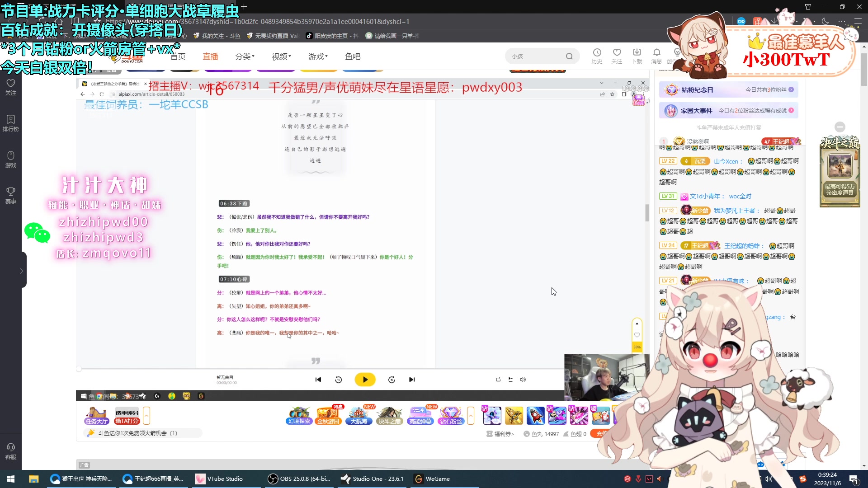The width and height of the screenshot is (868, 488).
Task: Send the golden airplane gift
Action: [x=514, y=416]
